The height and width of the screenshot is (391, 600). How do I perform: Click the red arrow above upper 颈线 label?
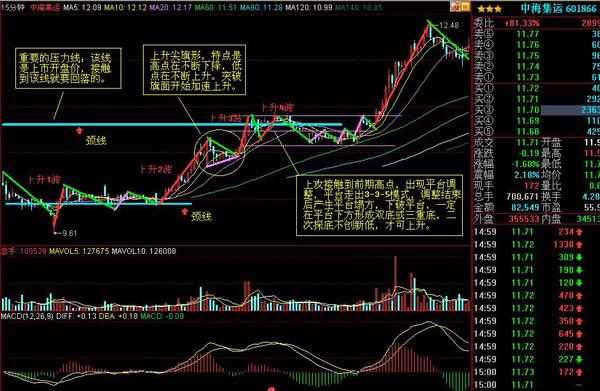pyautogui.click(x=79, y=131)
